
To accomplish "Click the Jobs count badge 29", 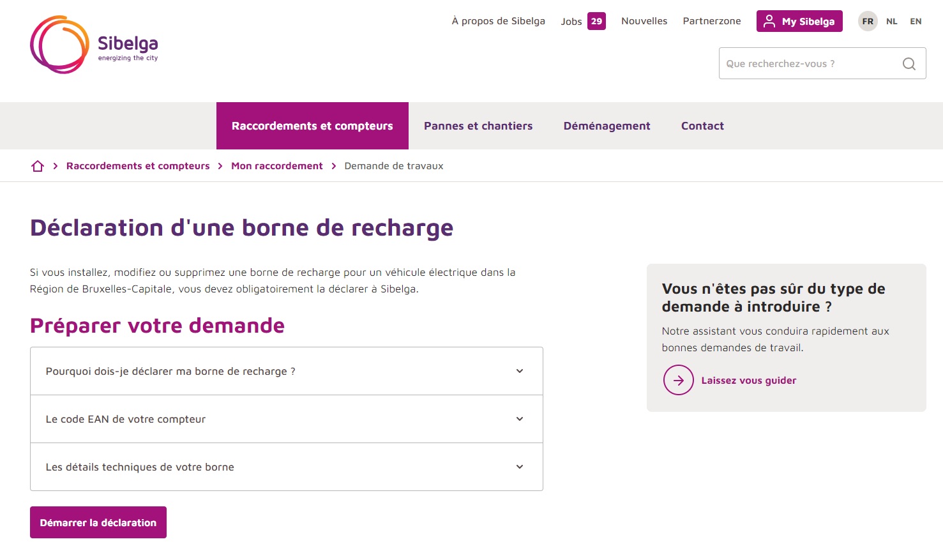I will pyautogui.click(x=596, y=21).
